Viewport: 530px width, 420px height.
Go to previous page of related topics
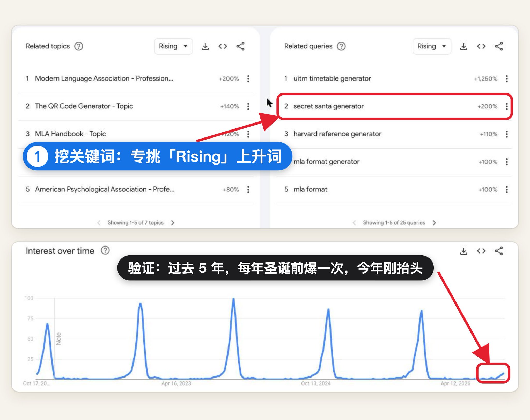[x=99, y=223]
